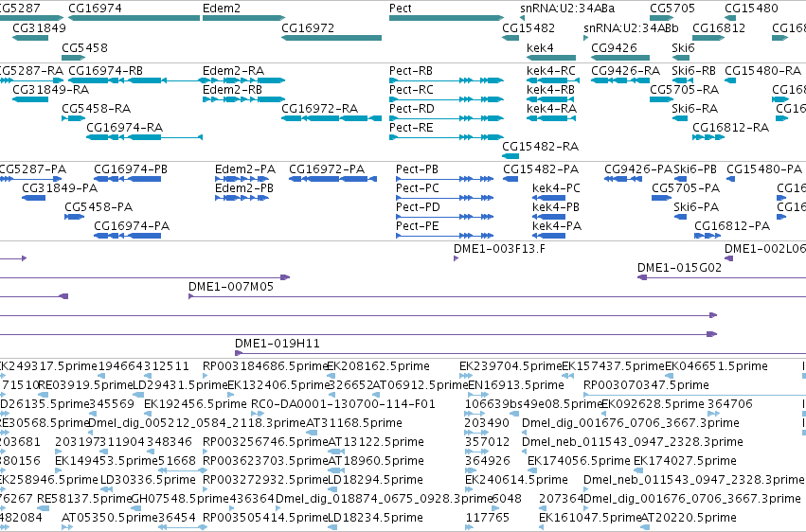Click the EK208162.5prime EST label
Screen dimensions: 806x532
378,366
